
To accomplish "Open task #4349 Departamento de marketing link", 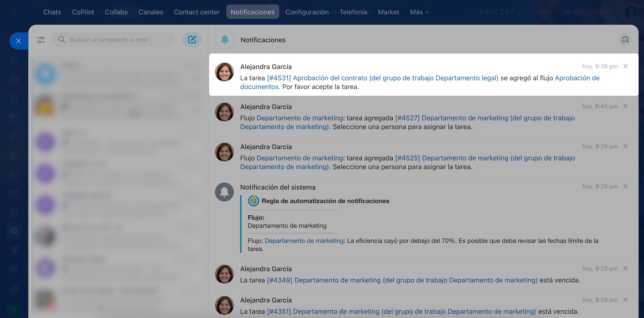I will [402, 280].
